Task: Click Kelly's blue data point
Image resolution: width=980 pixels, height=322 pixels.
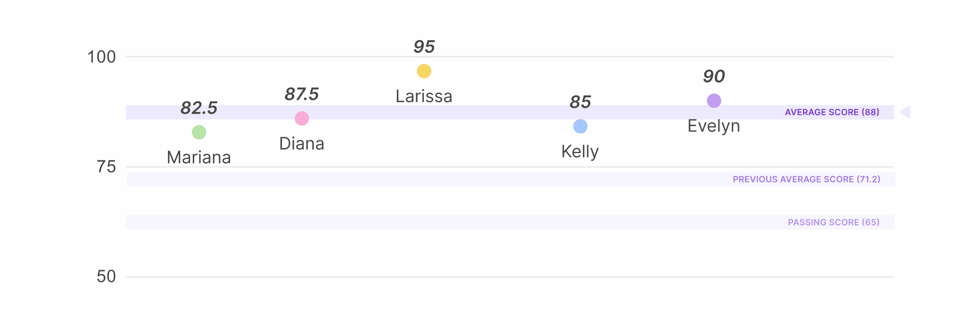Action: (581, 127)
